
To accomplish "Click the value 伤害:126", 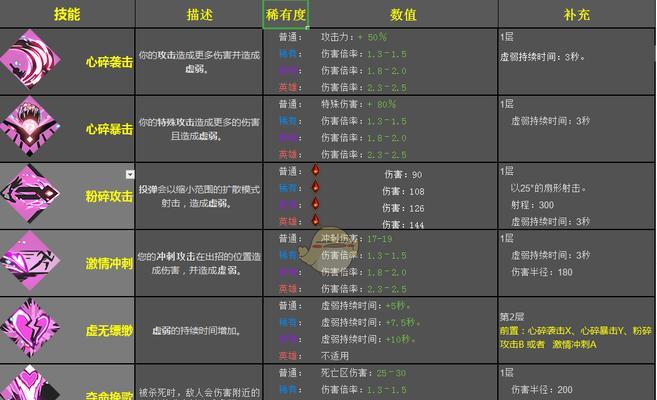I will (x=403, y=208).
